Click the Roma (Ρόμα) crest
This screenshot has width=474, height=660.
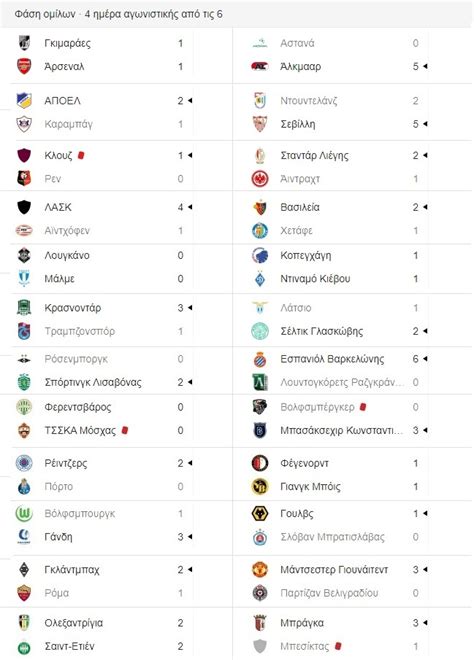24,593
